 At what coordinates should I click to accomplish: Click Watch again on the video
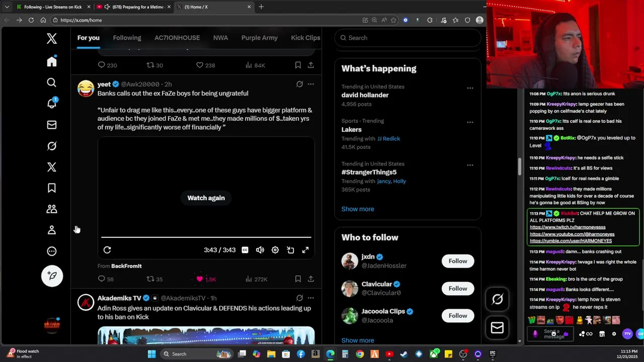click(206, 198)
